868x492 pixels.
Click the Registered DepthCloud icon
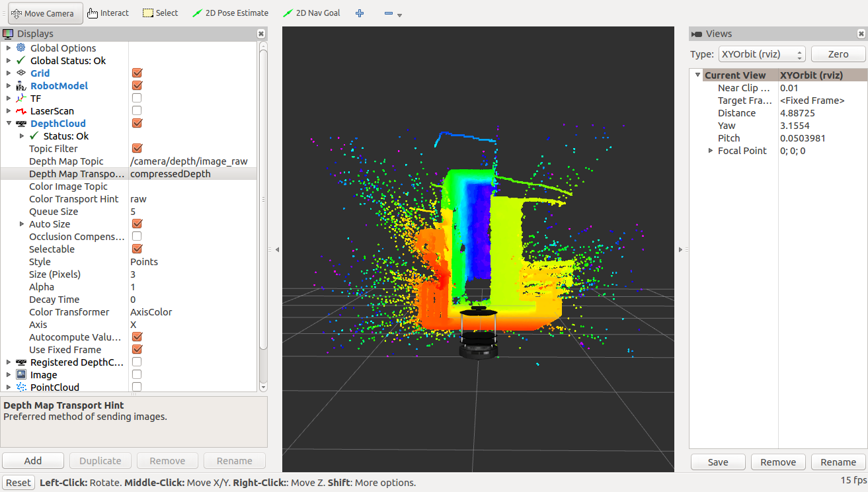click(x=21, y=362)
